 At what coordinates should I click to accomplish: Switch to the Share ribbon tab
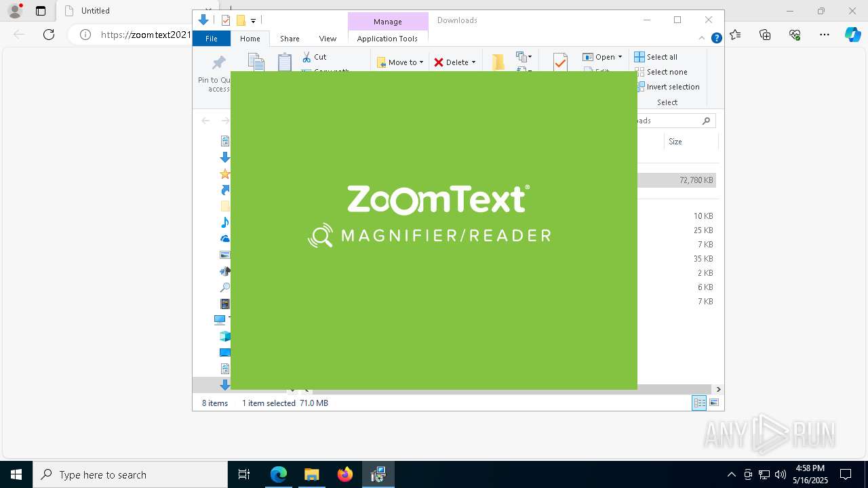(x=290, y=39)
